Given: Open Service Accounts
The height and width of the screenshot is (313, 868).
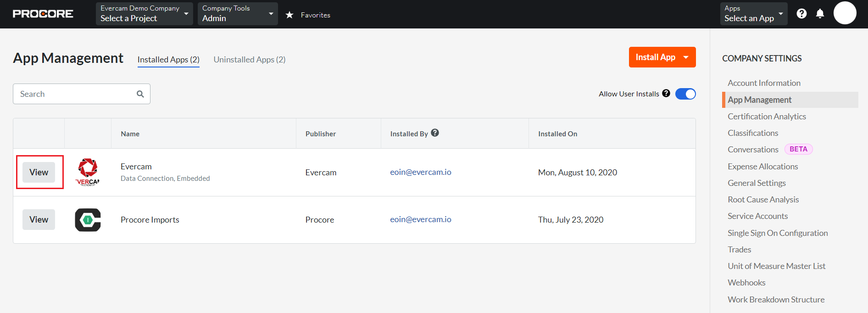Looking at the screenshot, I should coord(757,216).
